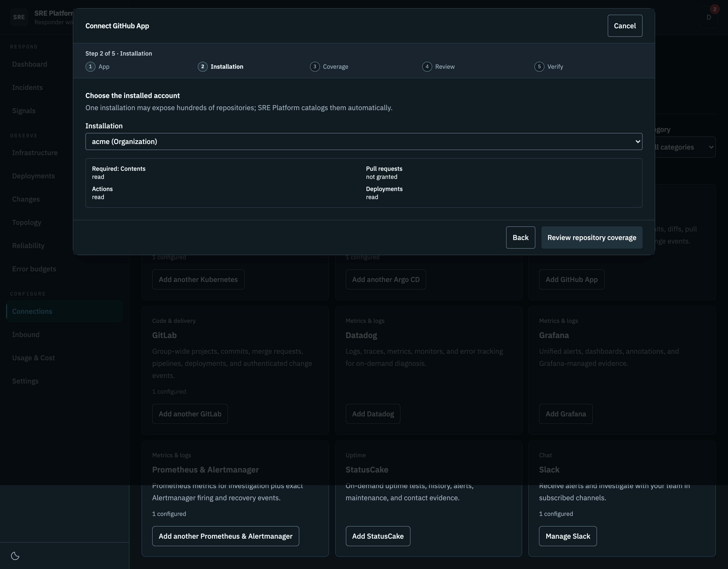Open Error budgets in the sidebar
This screenshot has height=569, width=728.
point(34,269)
